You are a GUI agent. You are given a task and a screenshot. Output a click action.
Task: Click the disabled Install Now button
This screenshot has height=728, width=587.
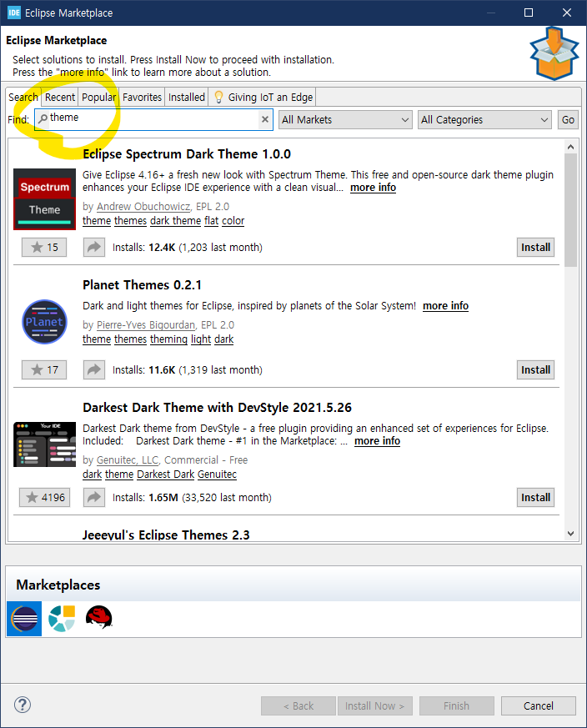(374, 705)
